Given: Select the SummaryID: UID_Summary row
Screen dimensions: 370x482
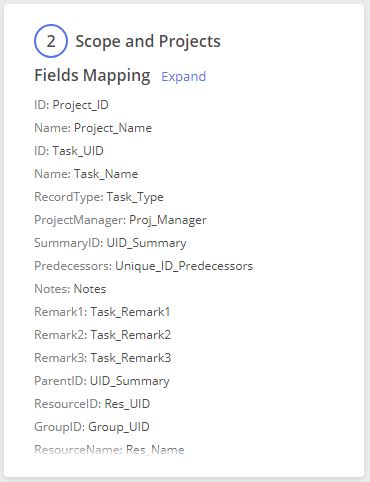Looking at the screenshot, I should pos(110,243).
